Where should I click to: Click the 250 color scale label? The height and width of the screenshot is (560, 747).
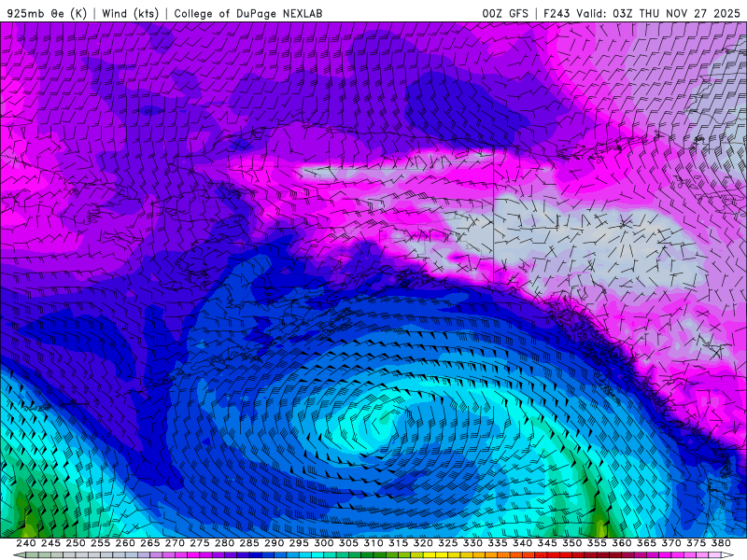tap(76, 543)
